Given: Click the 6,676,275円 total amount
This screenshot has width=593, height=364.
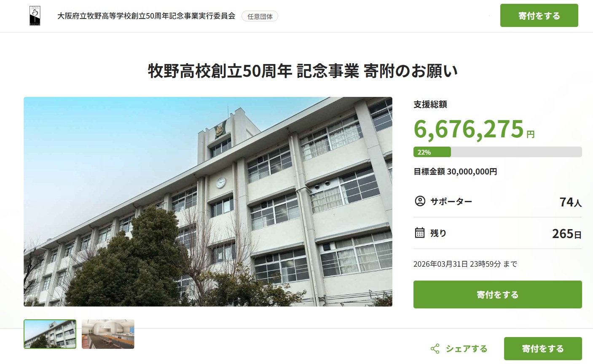Looking at the screenshot, I should [474, 129].
